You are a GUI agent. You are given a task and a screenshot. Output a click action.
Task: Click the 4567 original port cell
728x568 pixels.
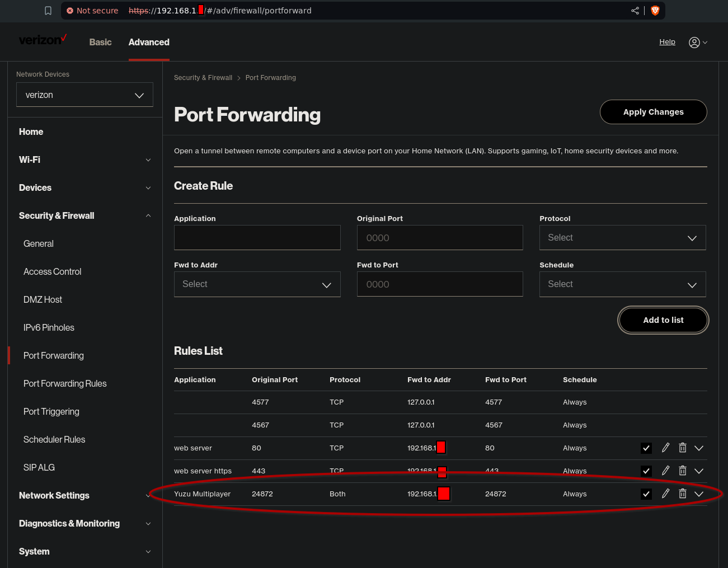pyautogui.click(x=260, y=425)
